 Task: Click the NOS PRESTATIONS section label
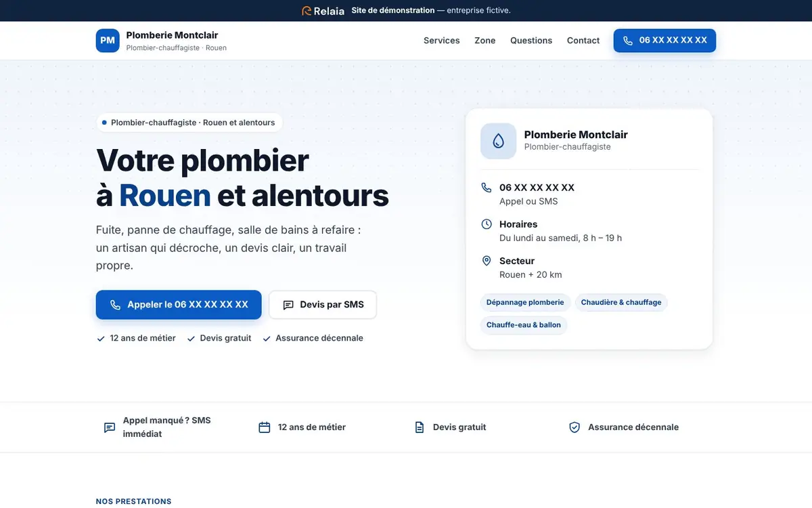click(134, 501)
